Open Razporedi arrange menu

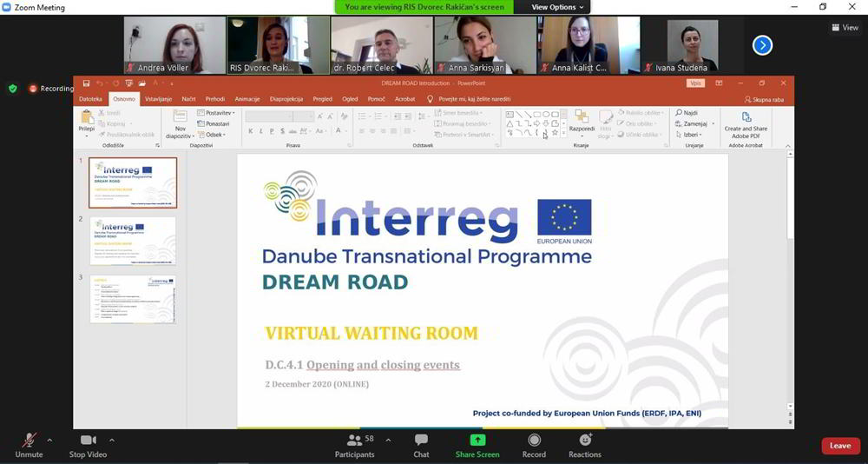coord(582,123)
